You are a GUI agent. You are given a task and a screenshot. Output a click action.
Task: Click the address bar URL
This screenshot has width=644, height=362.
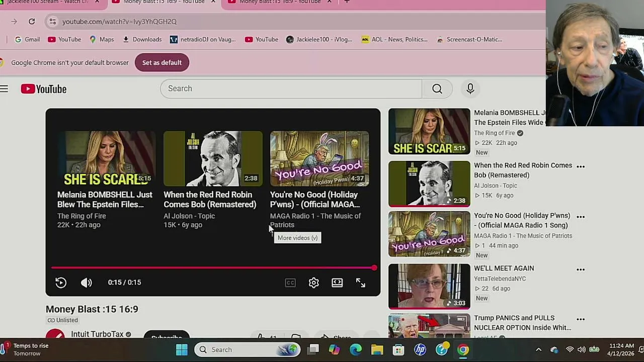[x=119, y=22]
